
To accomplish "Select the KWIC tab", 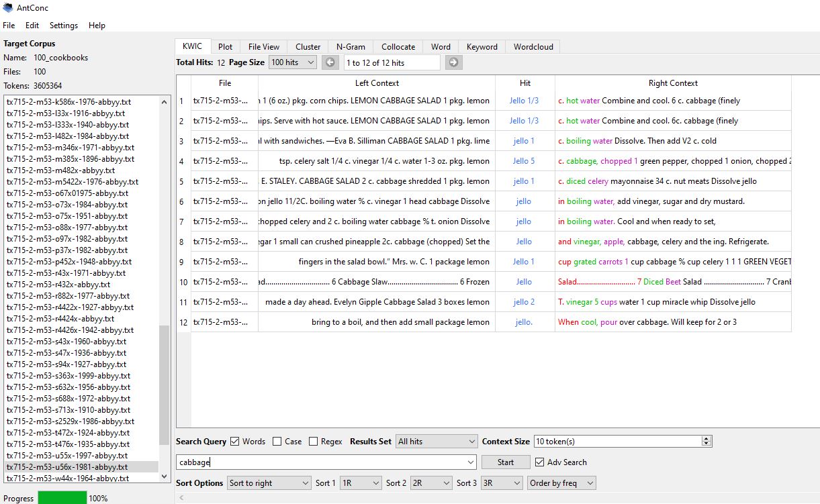I will pos(192,46).
